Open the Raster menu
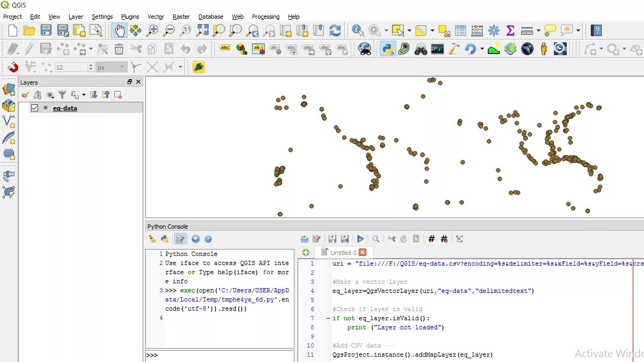Viewport: 644px width, 362px height. pos(181,17)
